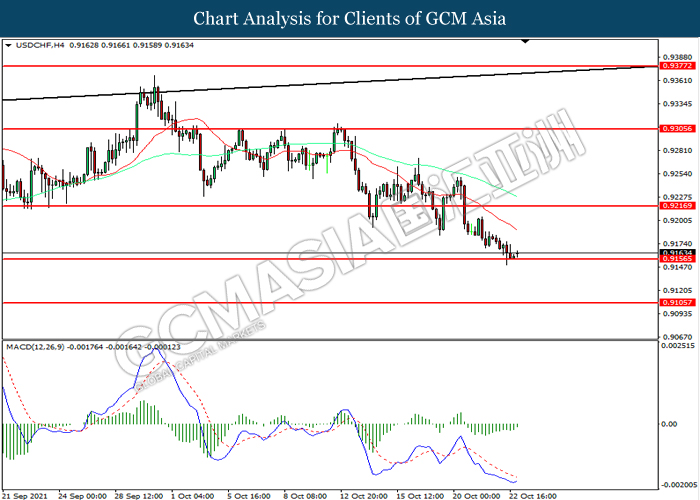Screen dimensions: 700x500
Task: Click the MACD axis value 0.002515
Action: coord(678,346)
